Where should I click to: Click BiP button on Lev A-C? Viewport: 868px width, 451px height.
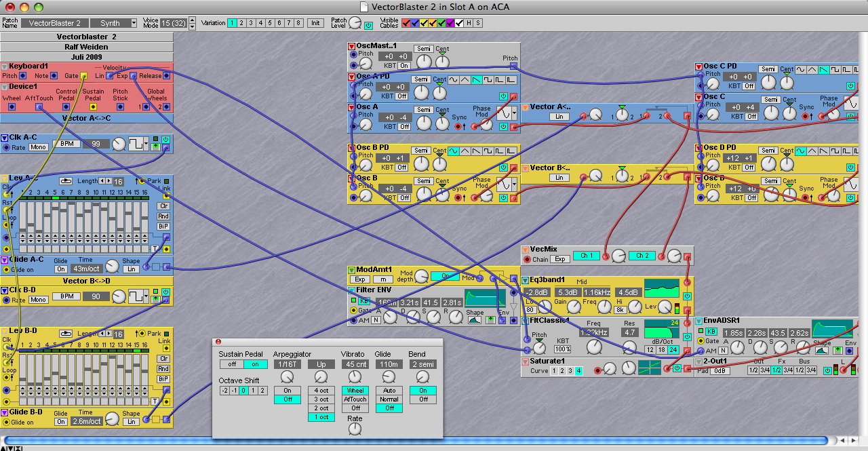pos(163,227)
